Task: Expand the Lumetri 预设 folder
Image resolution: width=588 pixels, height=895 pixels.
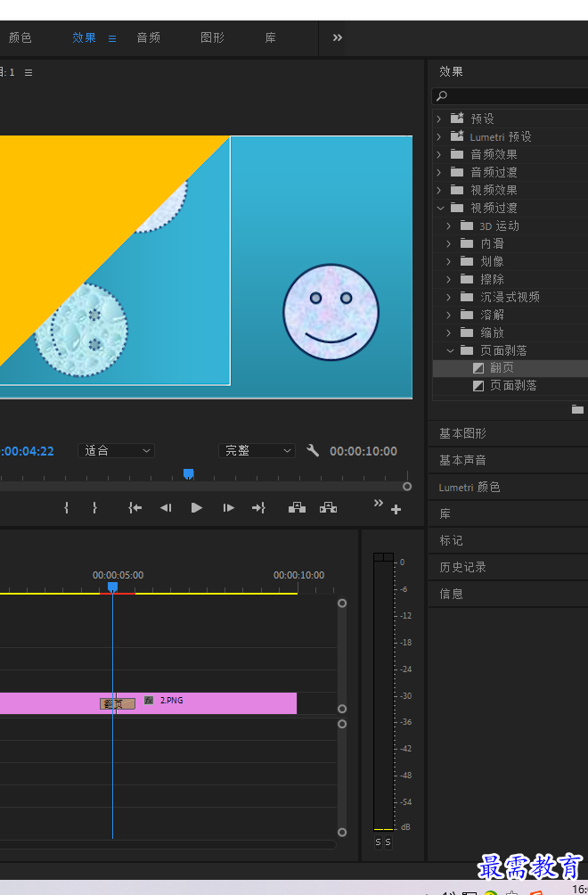Action: pyautogui.click(x=439, y=136)
